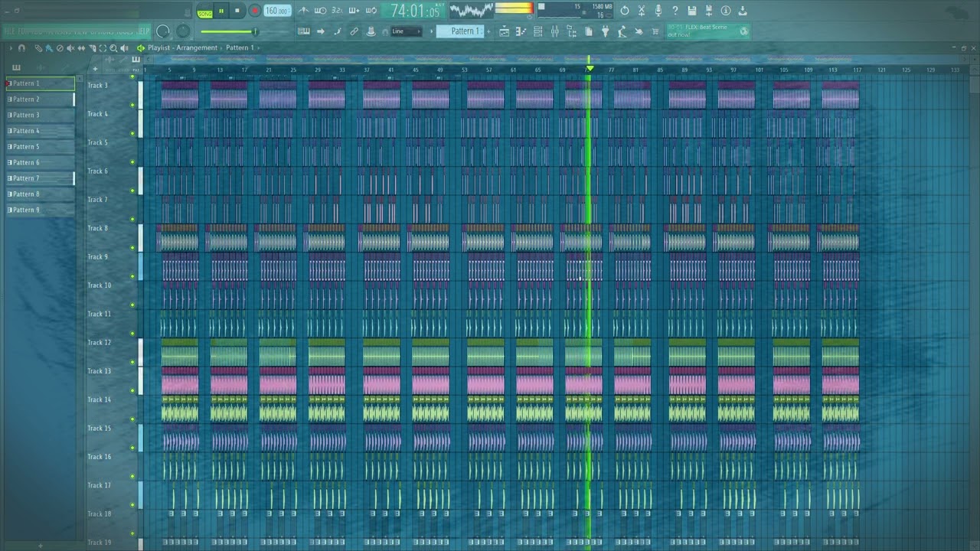Toggle auto-scrolling arrow icon

tap(321, 31)
